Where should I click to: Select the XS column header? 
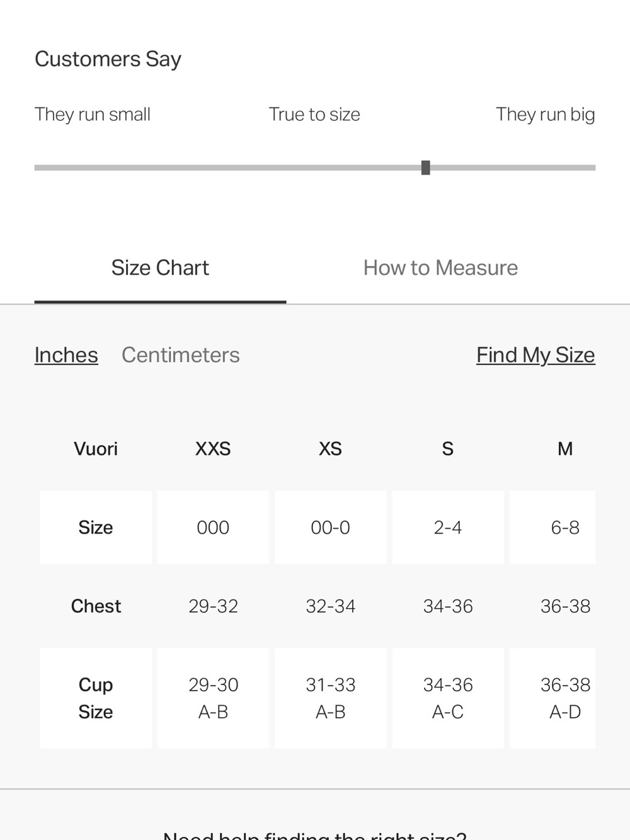[330, 449]
